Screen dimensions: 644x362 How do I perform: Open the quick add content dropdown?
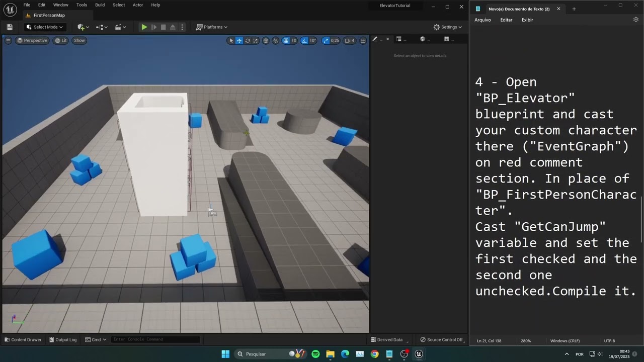(x=83, y=27)
